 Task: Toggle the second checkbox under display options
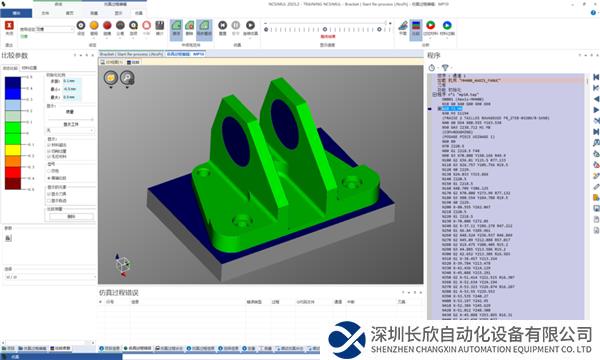point(49,151)
